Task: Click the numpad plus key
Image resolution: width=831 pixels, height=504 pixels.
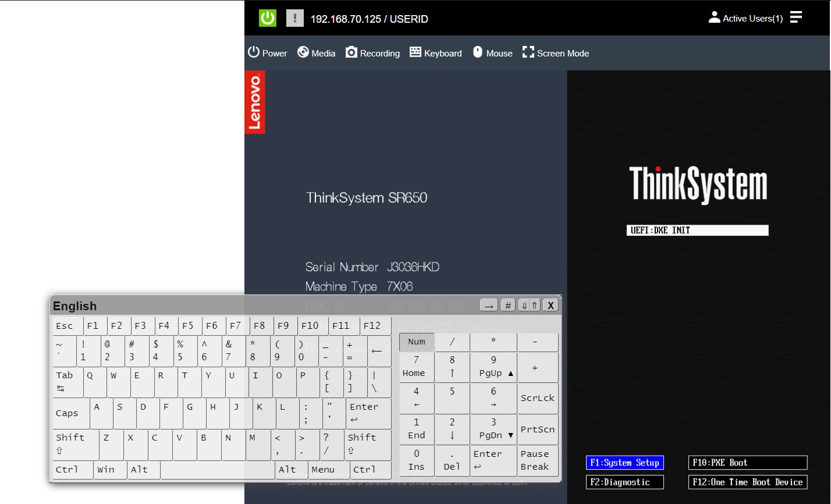Action: (538, 367)
